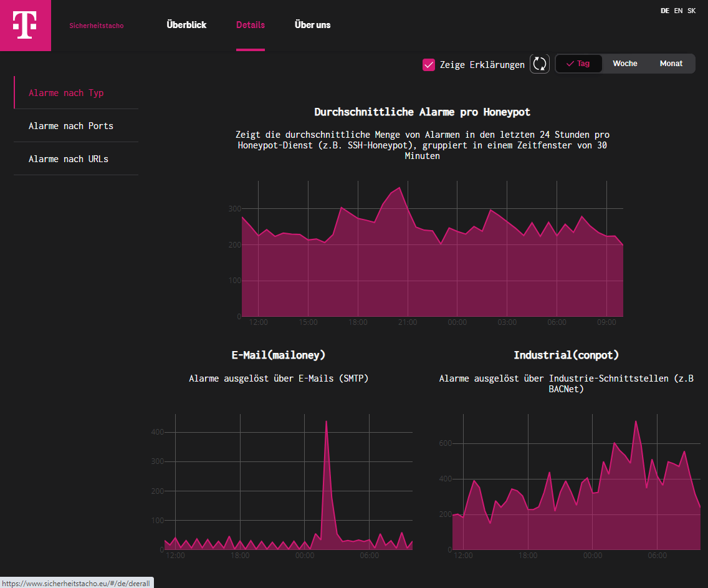Viewport: 708px width, 588px height.
Task: Click the Sicherheitstacho site title
Action: [97, 26]
